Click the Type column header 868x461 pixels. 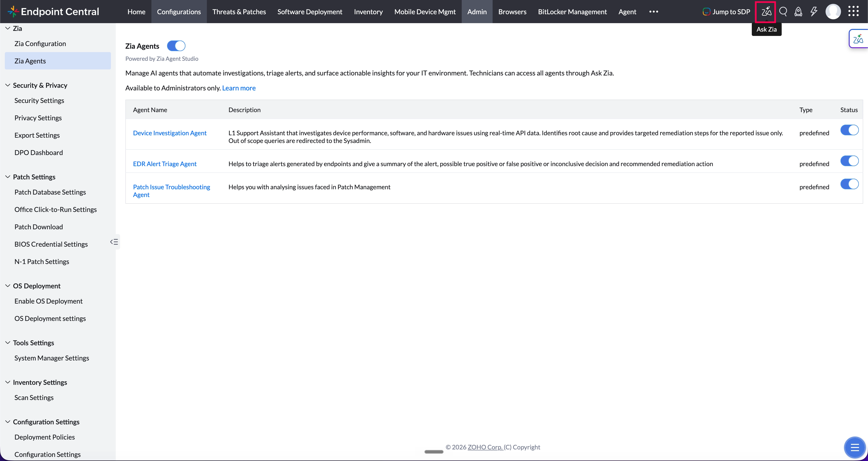click(806, 110)
